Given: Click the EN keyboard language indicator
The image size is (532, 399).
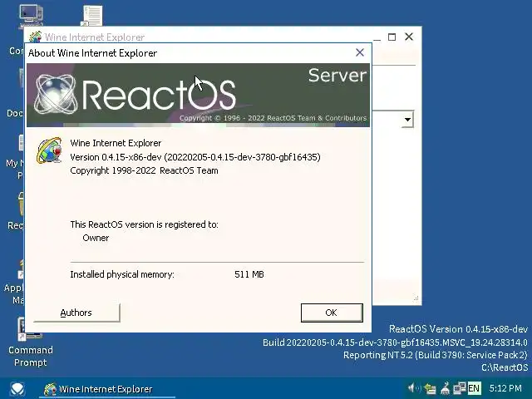Looking at the screenshot, I should (474, 388).
